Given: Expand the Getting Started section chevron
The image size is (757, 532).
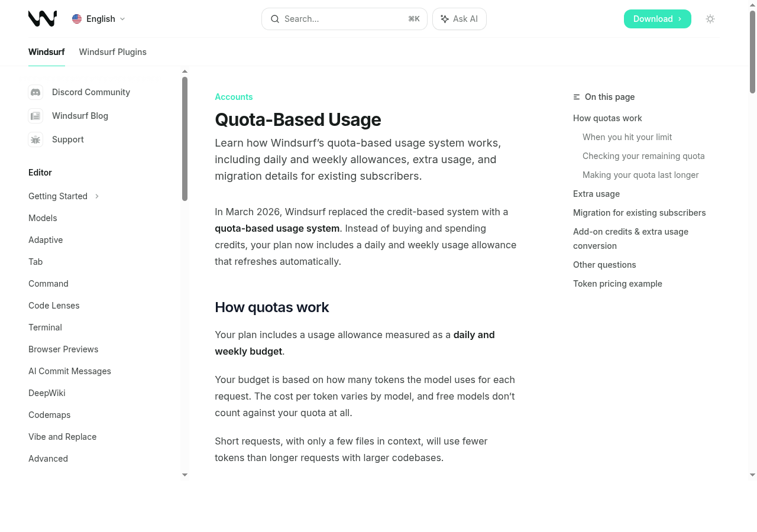Looking at the screenshot, I should pyautogui.click(x=97, y=196).
